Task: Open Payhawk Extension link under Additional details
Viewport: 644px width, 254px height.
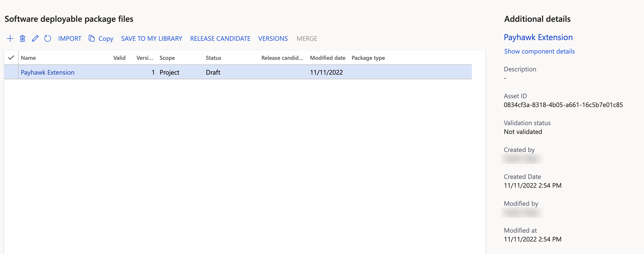Action: (538, 37)
